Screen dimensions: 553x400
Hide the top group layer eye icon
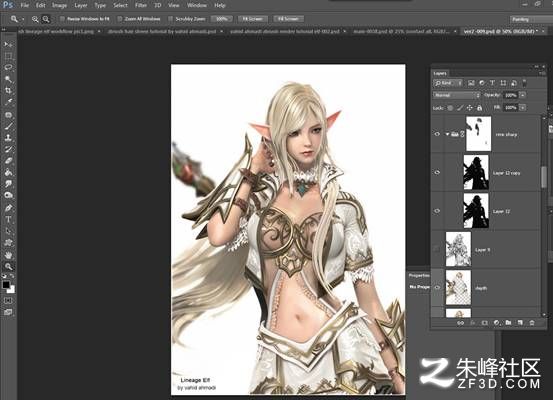coord(437,134)
